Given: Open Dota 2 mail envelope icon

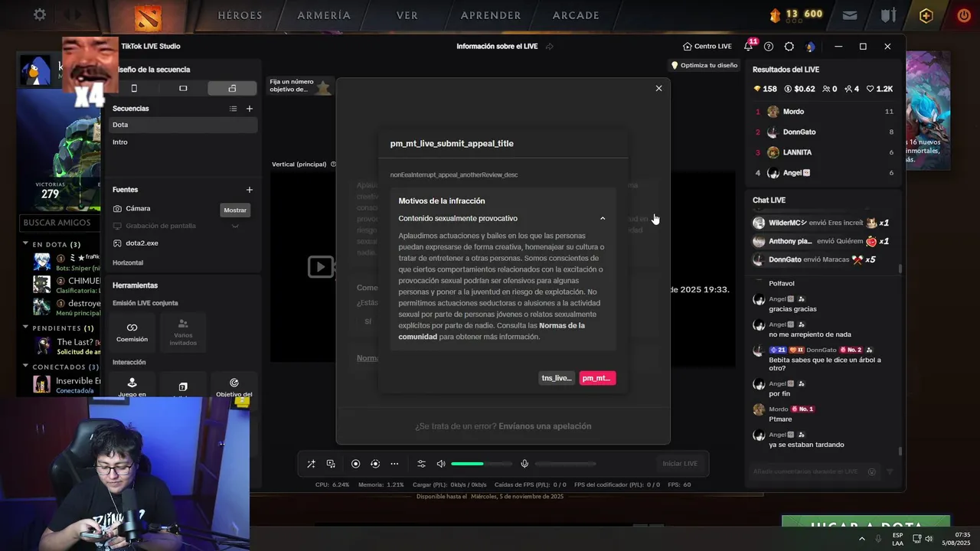Looking at the screenshot, I should pos(850,15).
